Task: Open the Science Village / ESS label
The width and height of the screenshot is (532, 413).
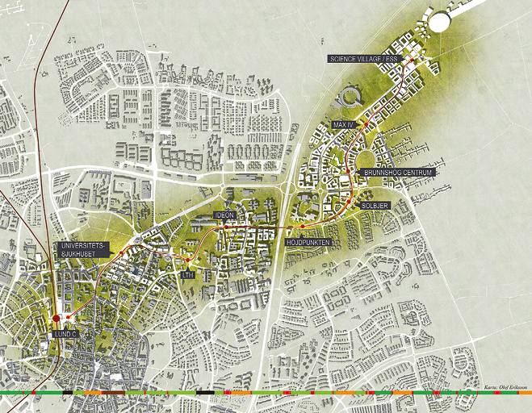Action: [x=365, y=59]
